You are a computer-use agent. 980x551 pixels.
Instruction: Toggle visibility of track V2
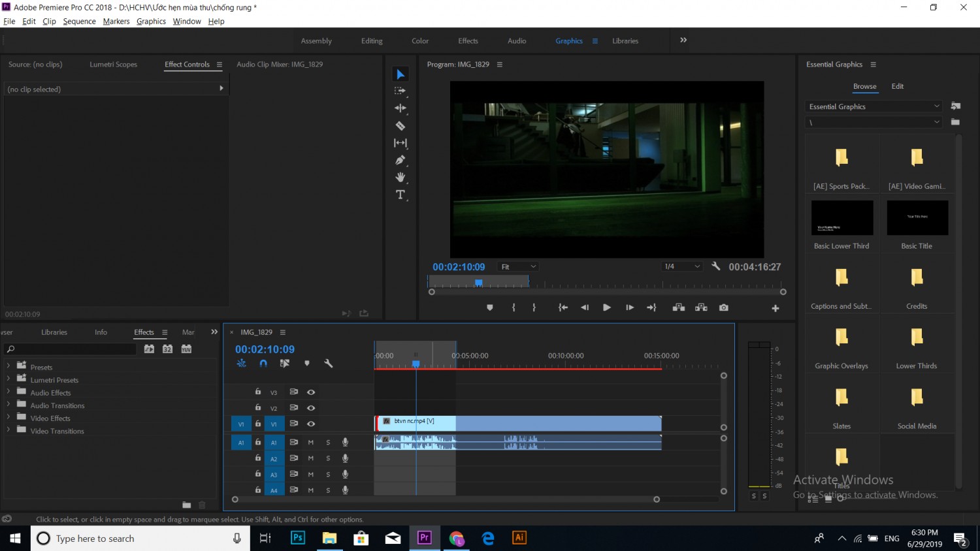(311, 408)
